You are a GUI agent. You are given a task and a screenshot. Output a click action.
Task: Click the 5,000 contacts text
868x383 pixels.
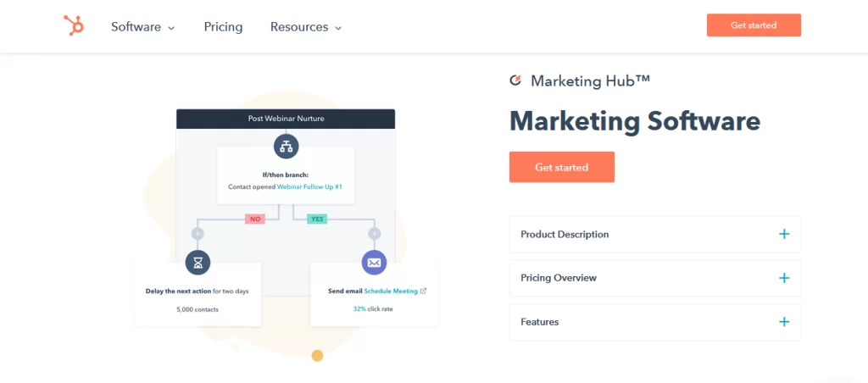198,309
